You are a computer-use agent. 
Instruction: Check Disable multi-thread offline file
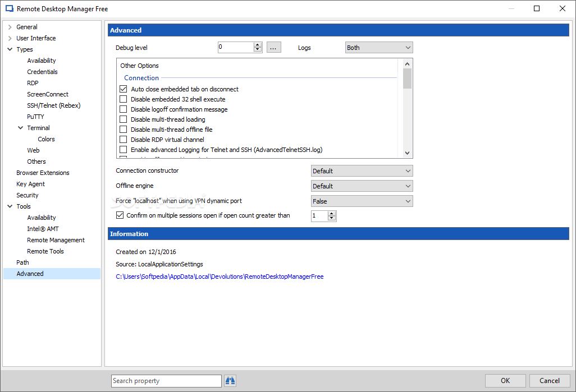pyautogui.click(x=124, y=130)
